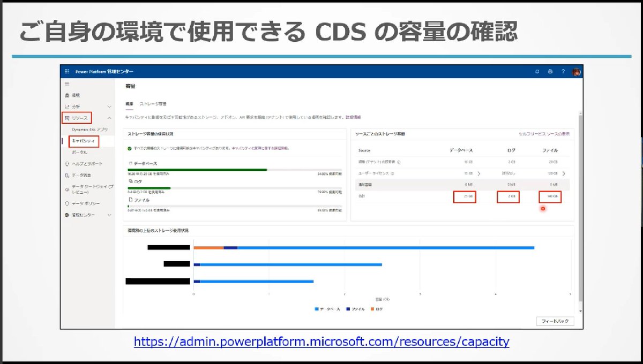The width and height of the screenshot is (643, 364).
Task: Click the 管理センター icon in sidebar
Action: pos(67,215)
